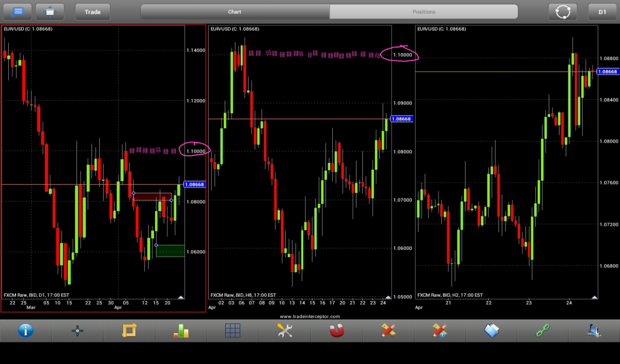Click 'FXCM Raw, BID, H2, 17:00 EST' label
The image size is (620, 364).
(450, 295)
